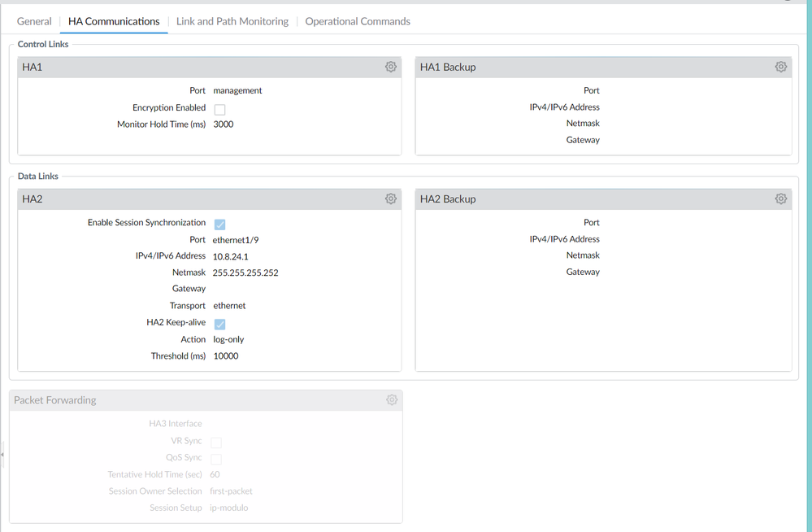Go to the Operational Commands tab
The height and width of the screenshot is (532, 812).
coord(358,21)
